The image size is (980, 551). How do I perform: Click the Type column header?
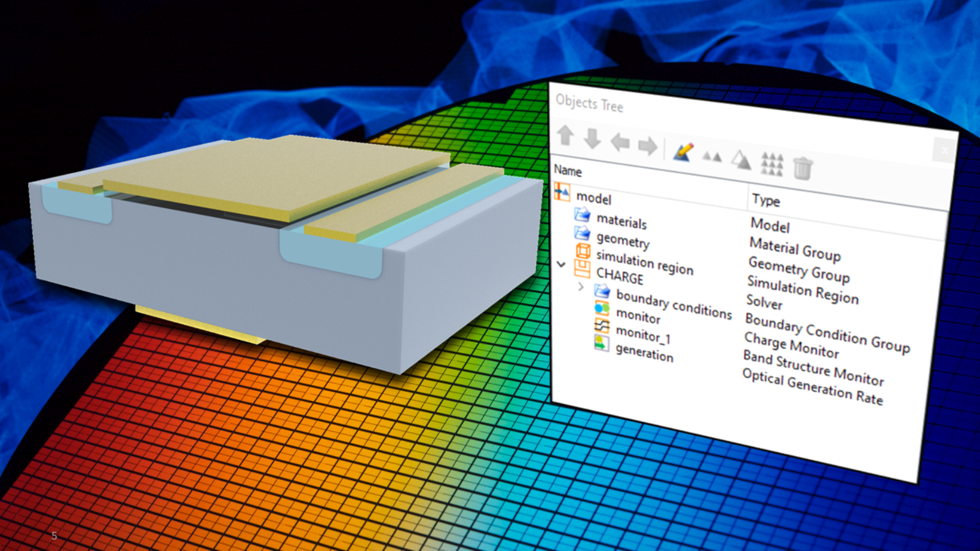click(x=766, y=200)
